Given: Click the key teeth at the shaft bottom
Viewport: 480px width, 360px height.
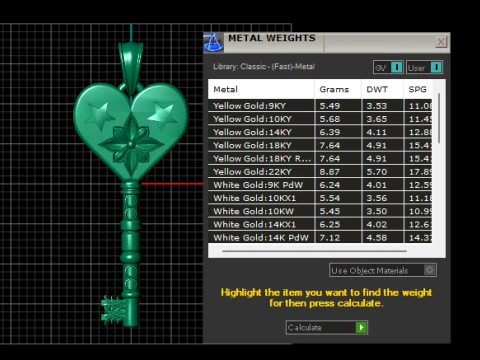Looking at the screenshot, I should [113, 311].
